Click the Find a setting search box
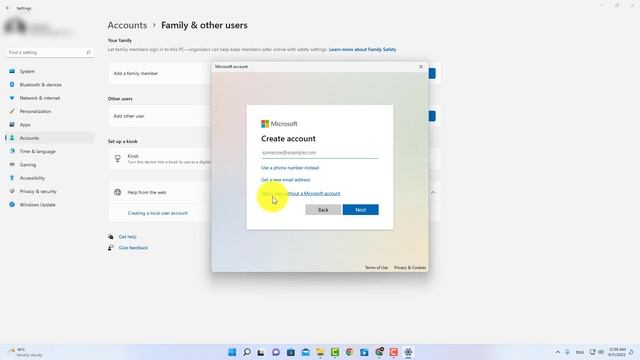The image size is (640, 360). (49, 53)
